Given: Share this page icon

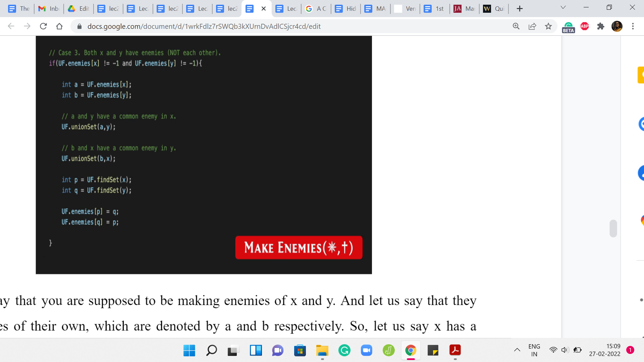Looking at the screenshot, I should pos(532,26).
